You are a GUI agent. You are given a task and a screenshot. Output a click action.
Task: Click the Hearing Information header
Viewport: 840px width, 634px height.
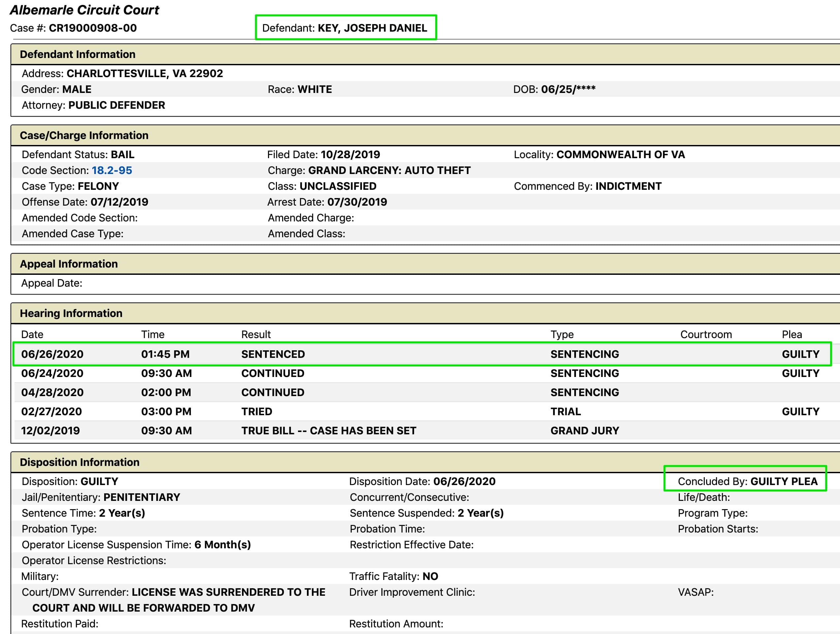tap(71, 313)
